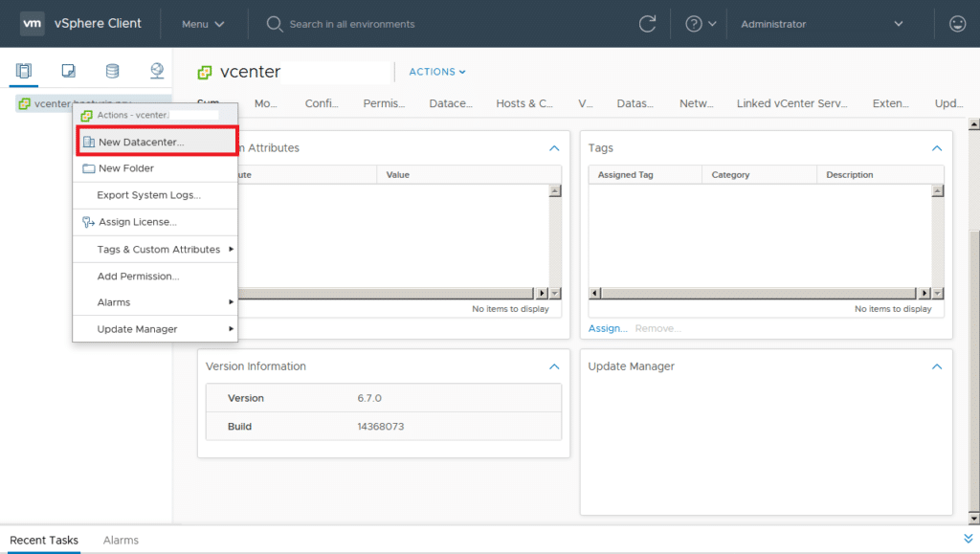This screenshot has height=554, width=980.
Task: Open the Recent Tasks bottom tab
Action: coord(44,541)
